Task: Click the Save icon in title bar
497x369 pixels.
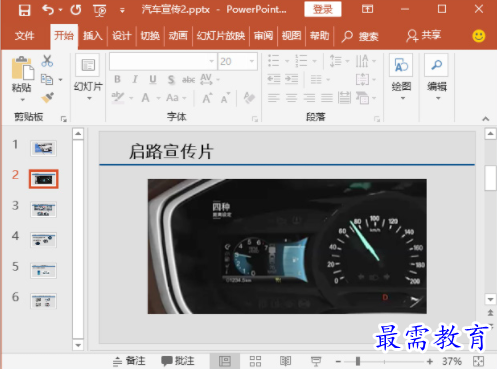Action: pyautogui.click(x=24, y=10)
